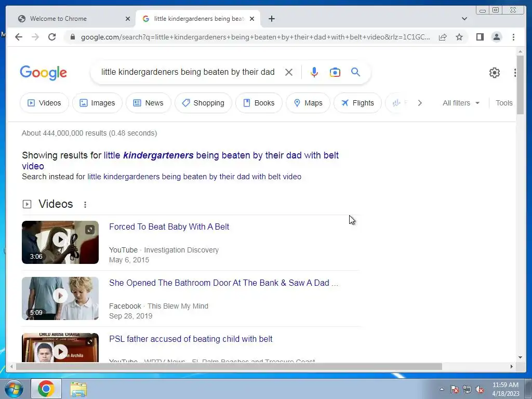Go back to the previous page
This screenshot has height=399, width=532.
coord(19,37)
